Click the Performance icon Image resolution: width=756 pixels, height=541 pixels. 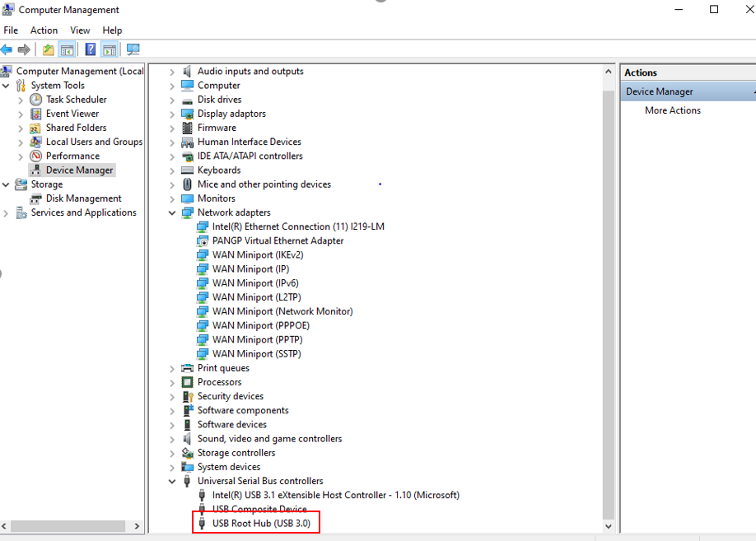(x=35, y=156)
